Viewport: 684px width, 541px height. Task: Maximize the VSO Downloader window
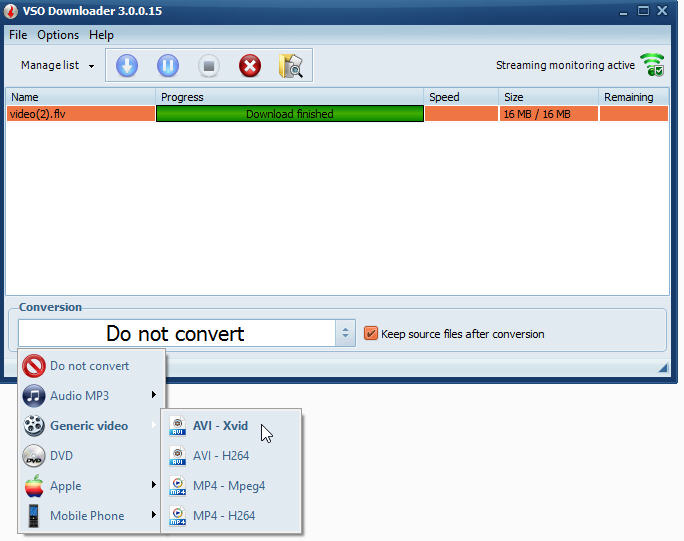point(643,11)
